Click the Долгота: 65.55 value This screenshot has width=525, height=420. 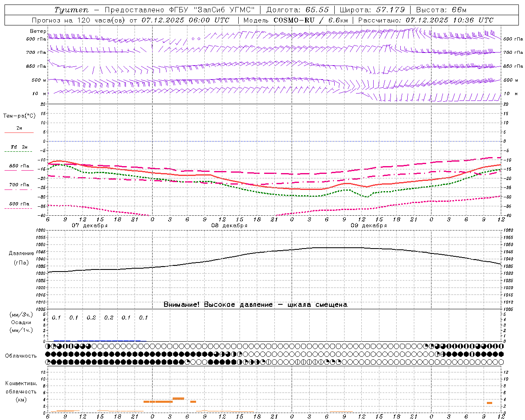[297, 10]
